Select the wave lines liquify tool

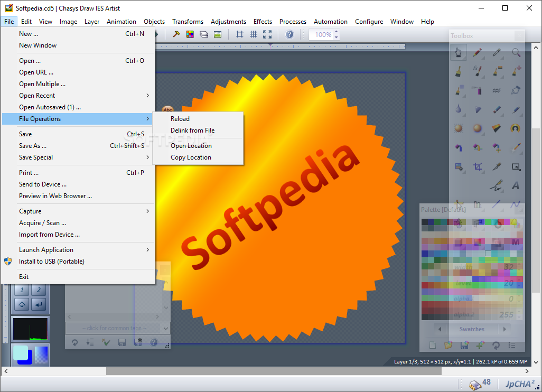[x=497, y=90]
